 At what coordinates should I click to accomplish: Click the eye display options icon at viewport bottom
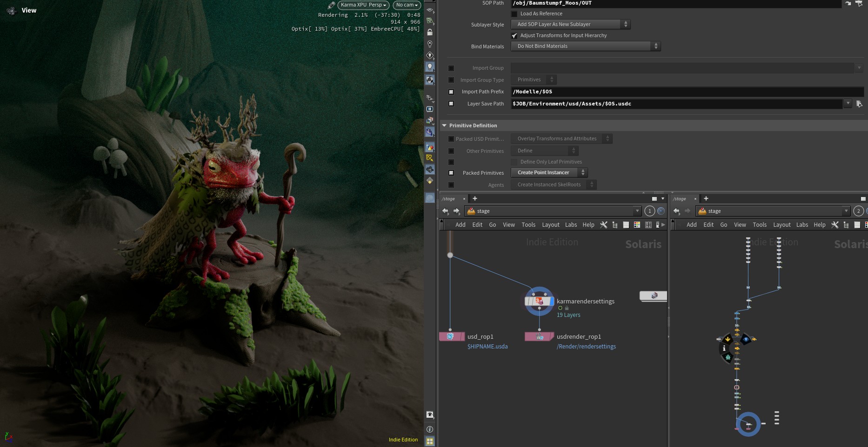(430, 415)
